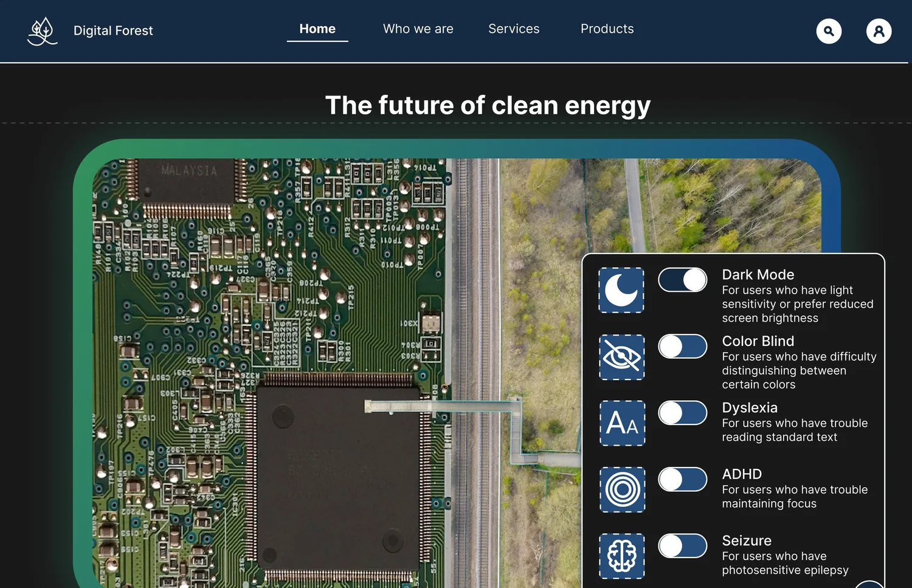Turn on the Seizure toggle
Image resolution: width=912 pixels, height=588 pixels.
[683, 545]
